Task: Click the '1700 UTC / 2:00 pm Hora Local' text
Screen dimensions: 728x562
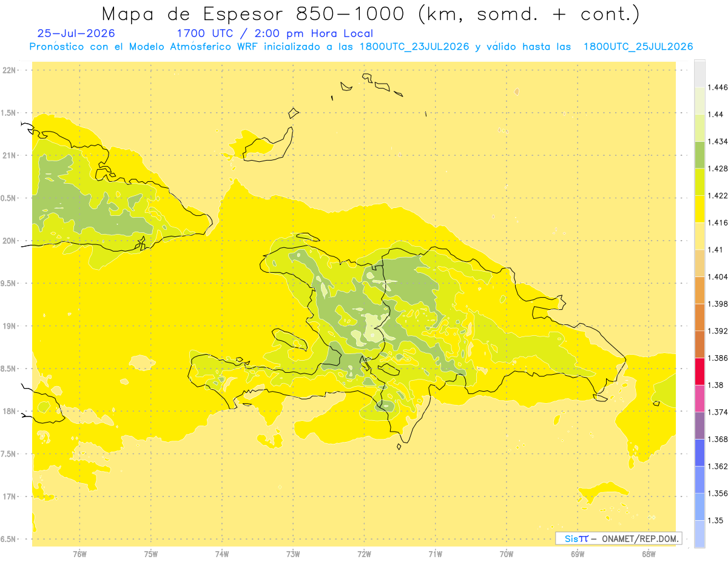Action: (275, 34)
